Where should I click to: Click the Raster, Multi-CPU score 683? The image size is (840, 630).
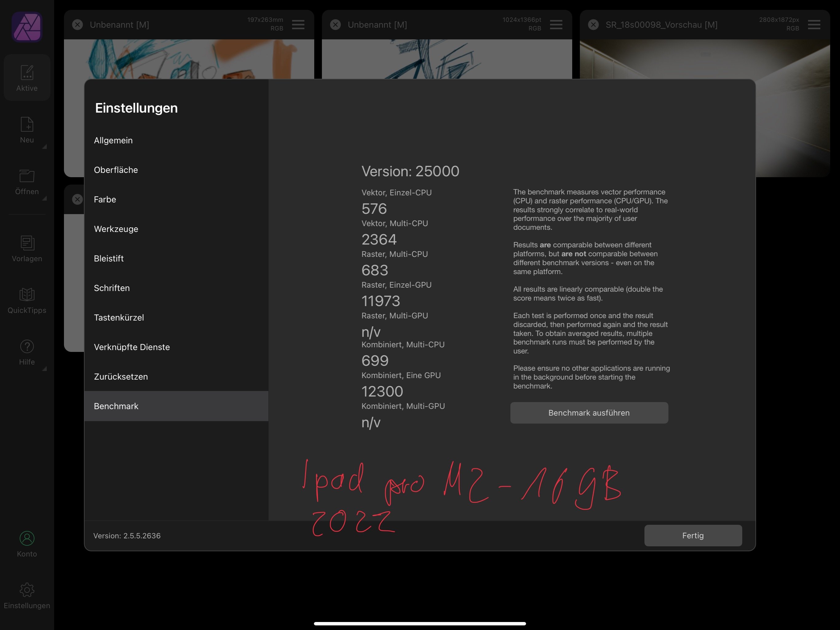point(375,270)
